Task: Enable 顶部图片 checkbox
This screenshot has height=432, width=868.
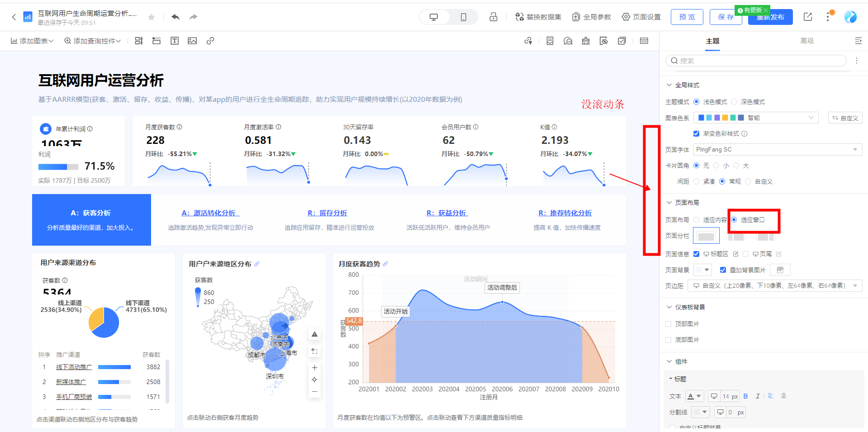Action: pyautogui.click(x=669, y=324)
